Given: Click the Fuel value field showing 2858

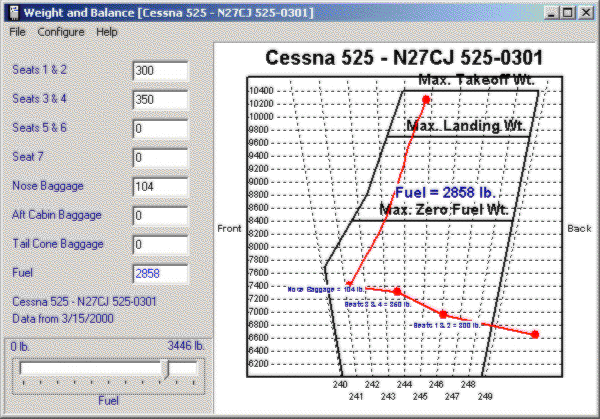Looking at the screenshot, I should [160, 274].
